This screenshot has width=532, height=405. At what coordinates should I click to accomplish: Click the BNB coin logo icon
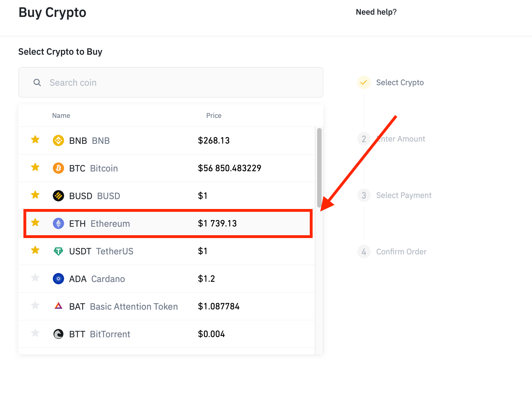[58, 140]
